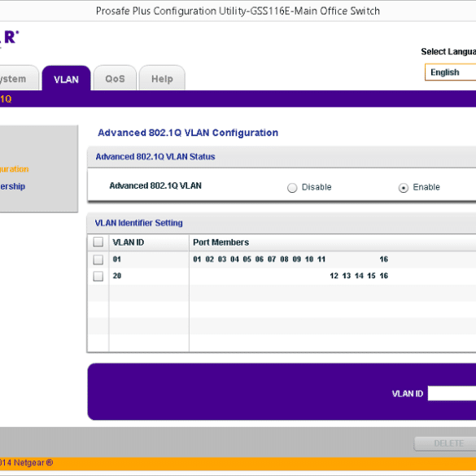The height and width of the screenshot is (476, 476).
Task: Click the VLAN Identifier Setting heading
Action: point(139,223)
